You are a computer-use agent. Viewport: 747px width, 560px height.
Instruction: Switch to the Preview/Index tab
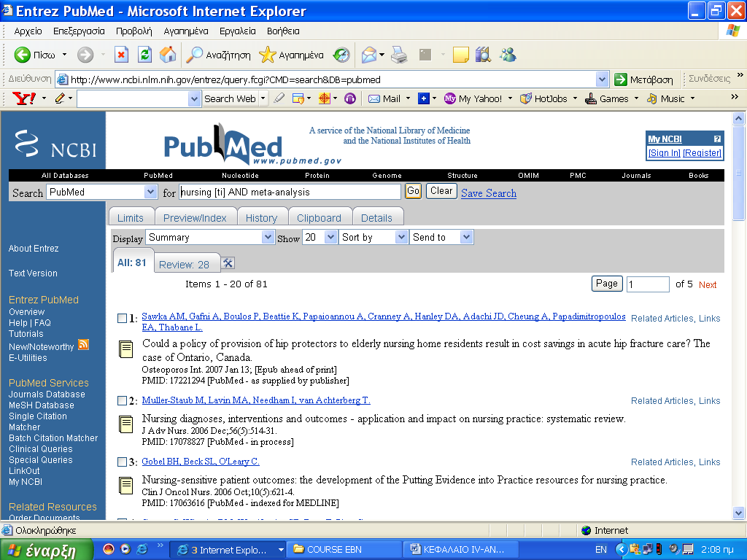point(196,217)
